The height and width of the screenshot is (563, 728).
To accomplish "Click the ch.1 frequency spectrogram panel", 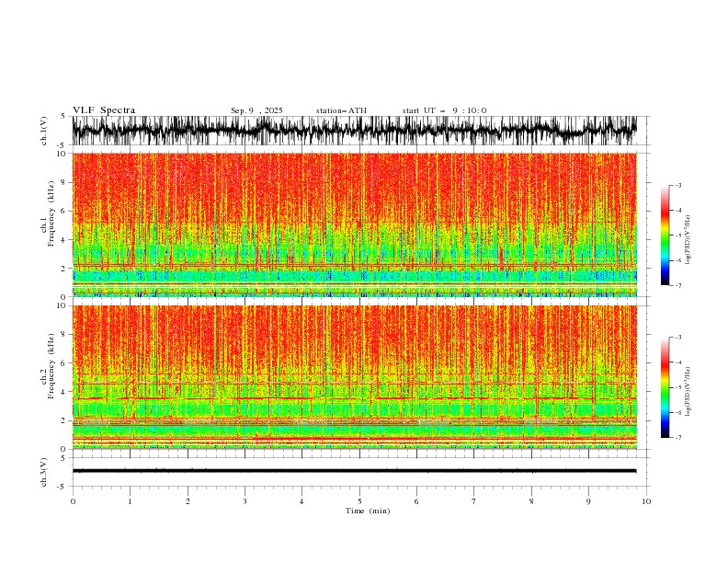I will [354, 224].
